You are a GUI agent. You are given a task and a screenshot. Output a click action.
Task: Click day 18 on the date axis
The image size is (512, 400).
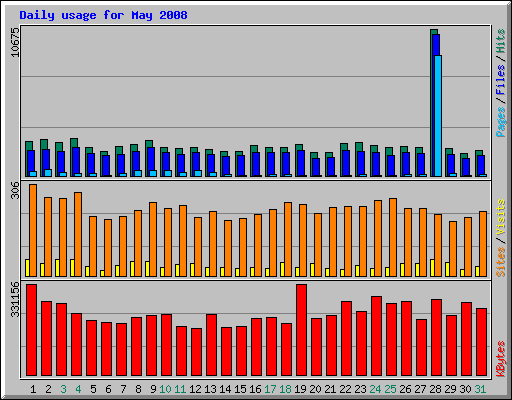pyautogui.click(x=285, y=389)
